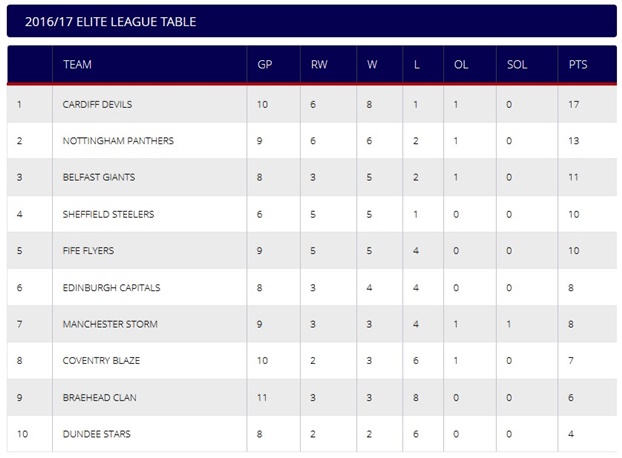
Task: Click the L column header
Action: (x=417, y=64)
